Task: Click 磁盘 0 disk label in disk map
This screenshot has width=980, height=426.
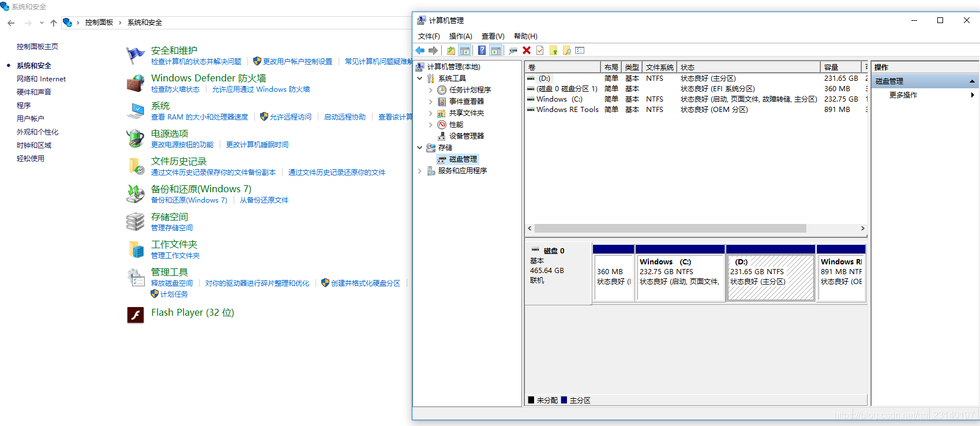Action: click(554, 251)
